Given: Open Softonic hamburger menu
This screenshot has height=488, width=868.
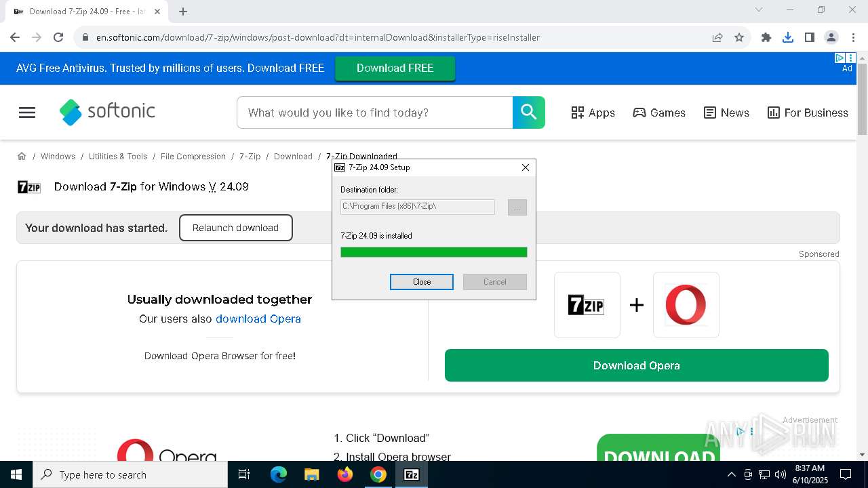Looking at the screenshot, I should [x=27, y=113].
